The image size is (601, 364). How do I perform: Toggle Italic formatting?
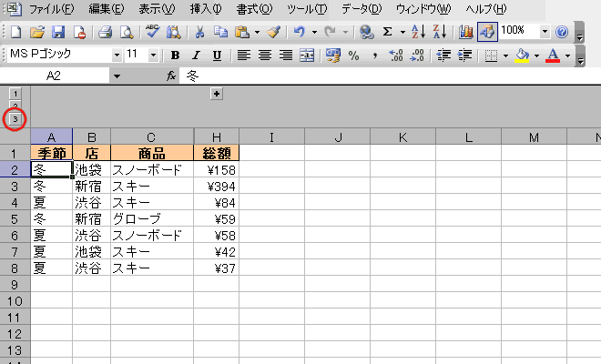pos(197,56)
